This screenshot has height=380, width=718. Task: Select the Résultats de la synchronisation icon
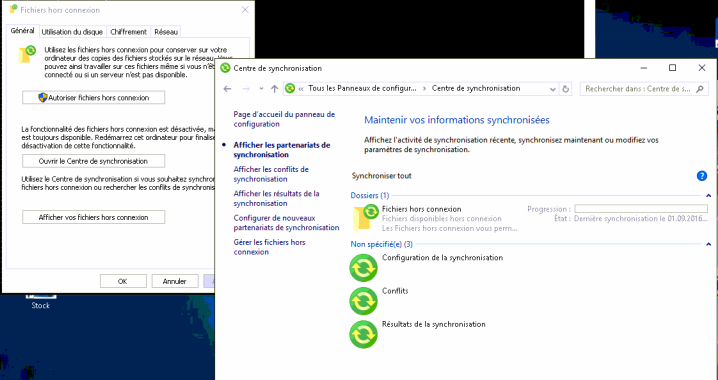[x=364, y=335]
